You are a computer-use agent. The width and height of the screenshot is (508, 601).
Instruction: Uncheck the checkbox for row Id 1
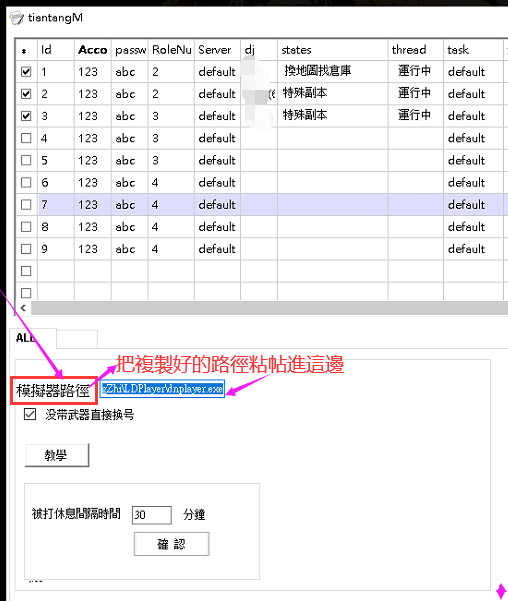tap(26, 72)
